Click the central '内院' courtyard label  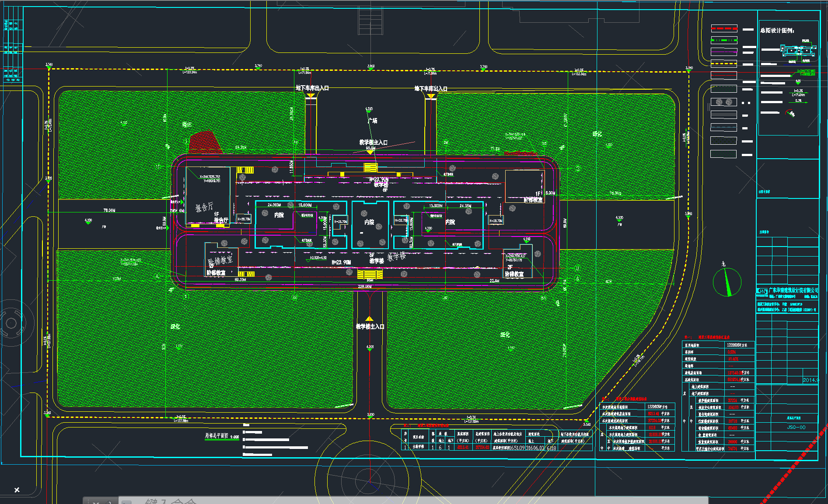(x=370, y=222)
